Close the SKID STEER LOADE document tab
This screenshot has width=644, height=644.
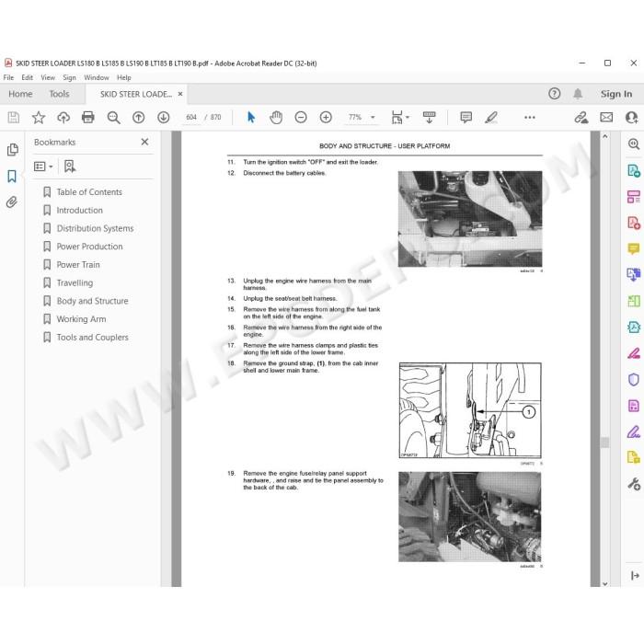click(x=180, y=94)
